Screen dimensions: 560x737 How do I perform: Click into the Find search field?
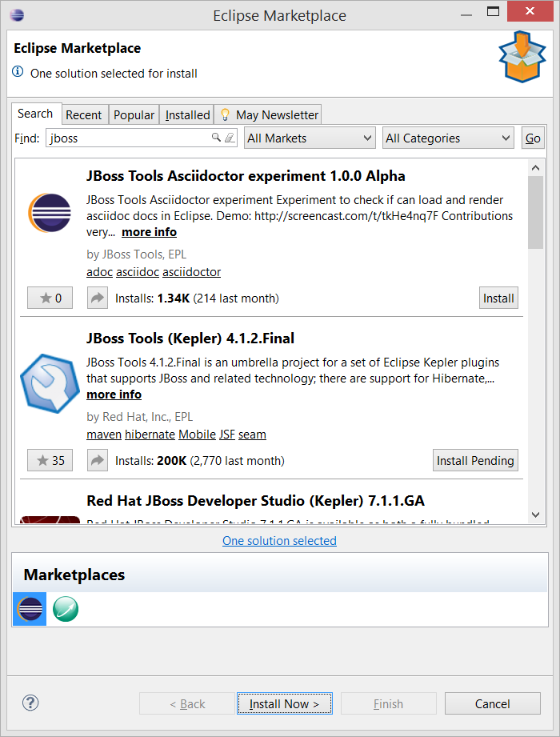[128, 138]
